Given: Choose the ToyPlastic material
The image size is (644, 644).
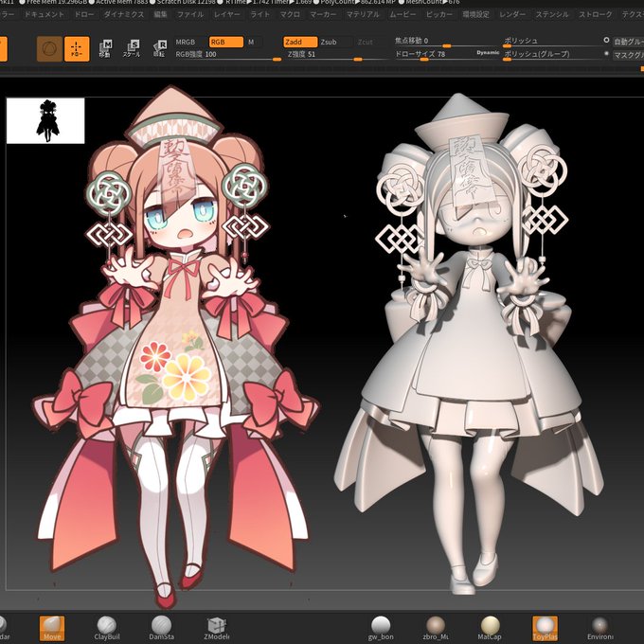Looking at the screenshot, I should point(545,628).
